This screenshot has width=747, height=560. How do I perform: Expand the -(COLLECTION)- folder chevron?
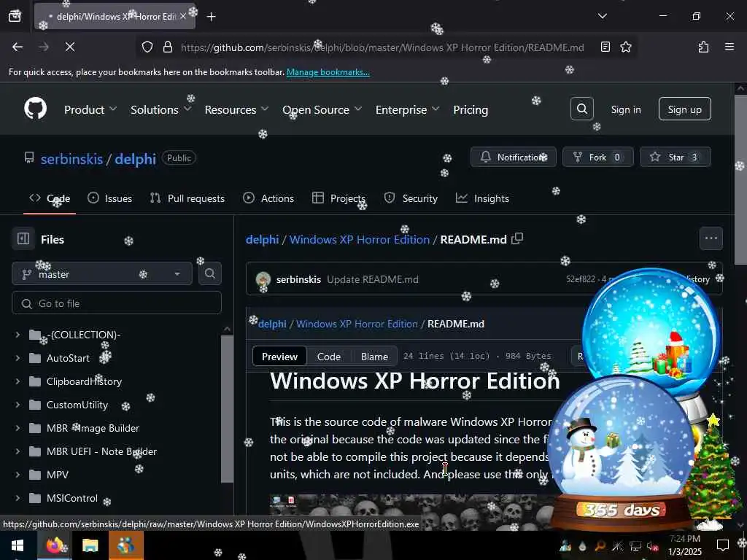[x=18, y=335]
